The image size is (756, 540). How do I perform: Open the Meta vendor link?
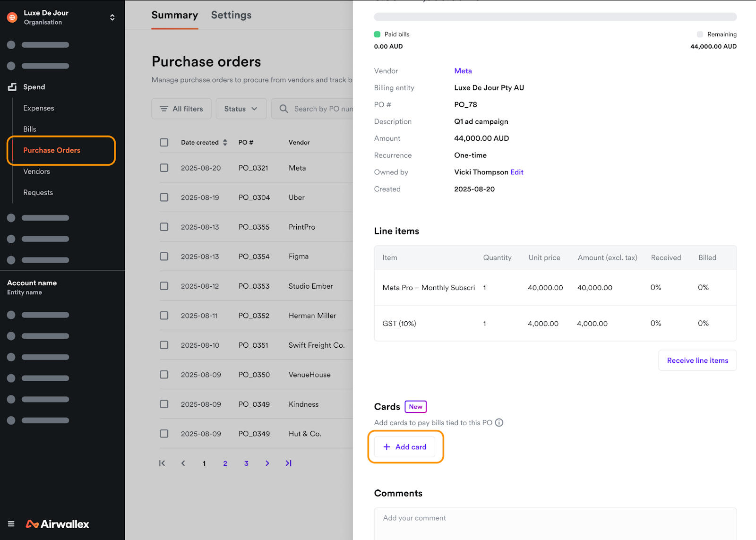point(463,71)
